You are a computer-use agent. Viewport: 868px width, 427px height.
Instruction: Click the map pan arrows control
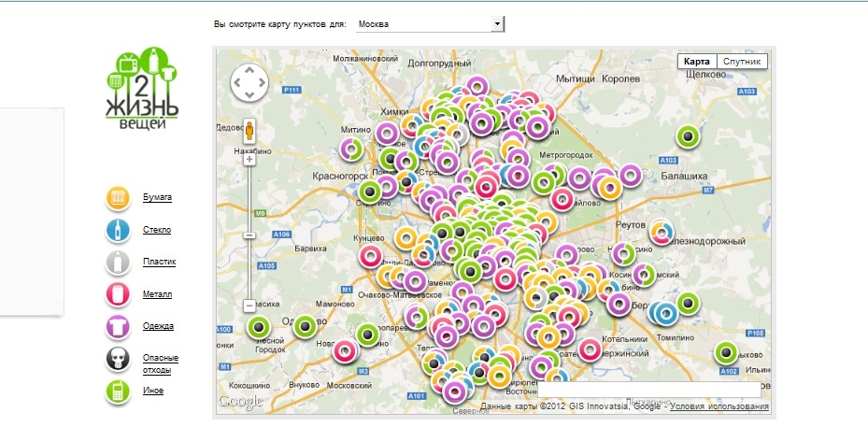249,83
